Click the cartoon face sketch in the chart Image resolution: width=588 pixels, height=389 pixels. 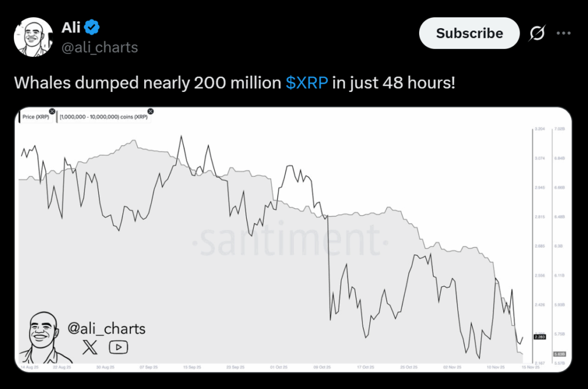(42, 336)
